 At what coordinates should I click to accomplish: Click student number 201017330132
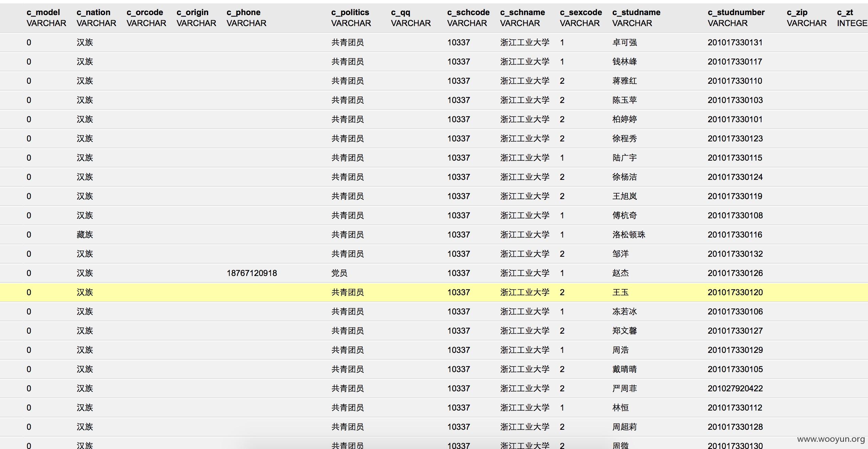735,254
